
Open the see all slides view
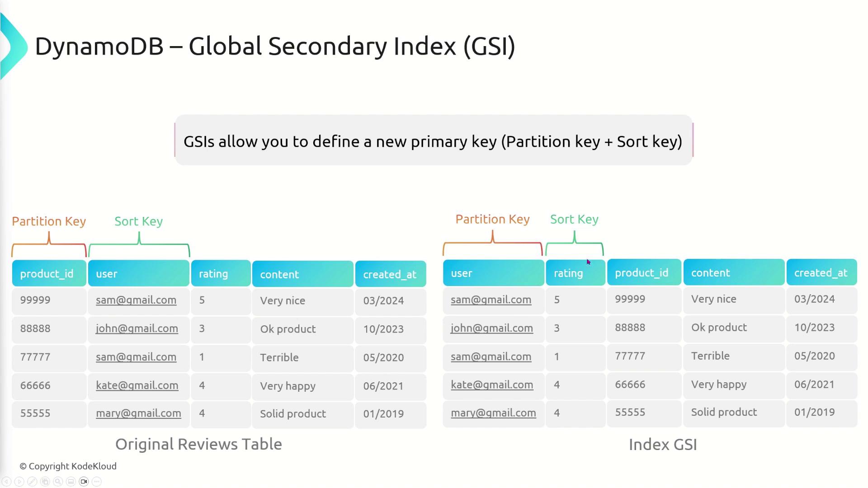click(x=45, y=482)
